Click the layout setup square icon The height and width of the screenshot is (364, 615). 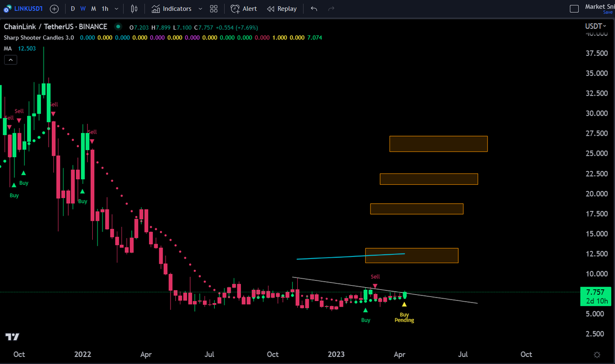(575, 9)
